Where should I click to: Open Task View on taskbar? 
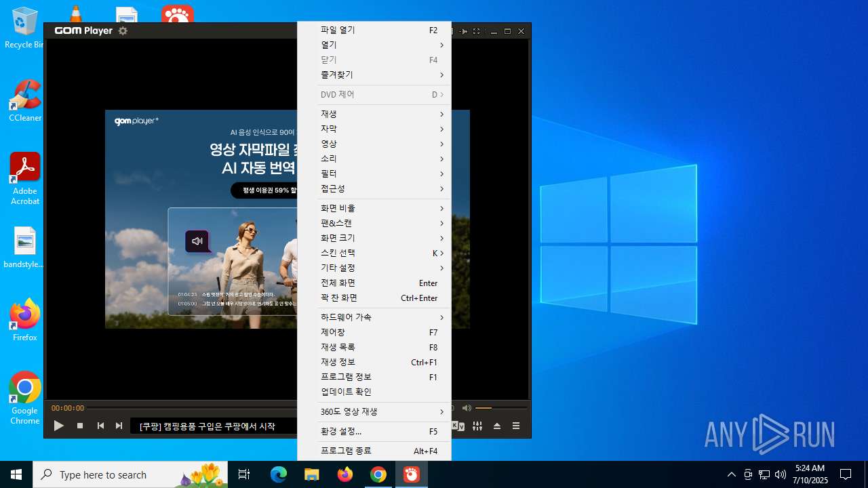click(x=244, y=474)
